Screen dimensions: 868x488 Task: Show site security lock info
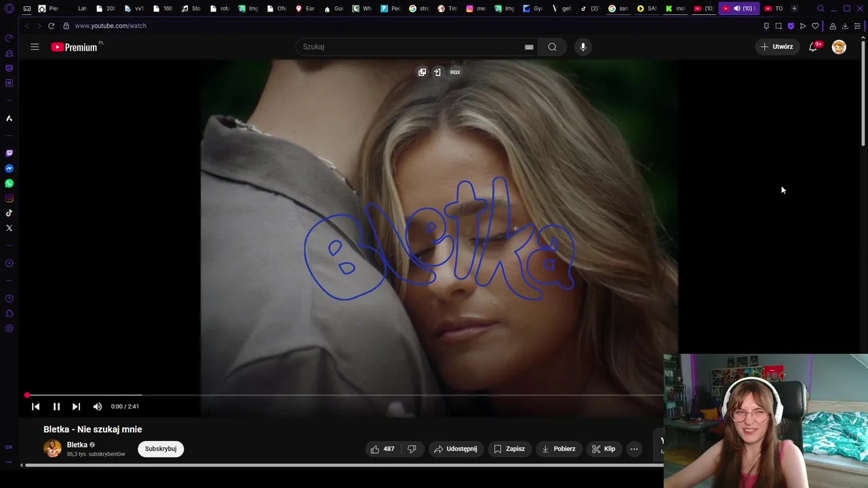(x=66, y=26)
